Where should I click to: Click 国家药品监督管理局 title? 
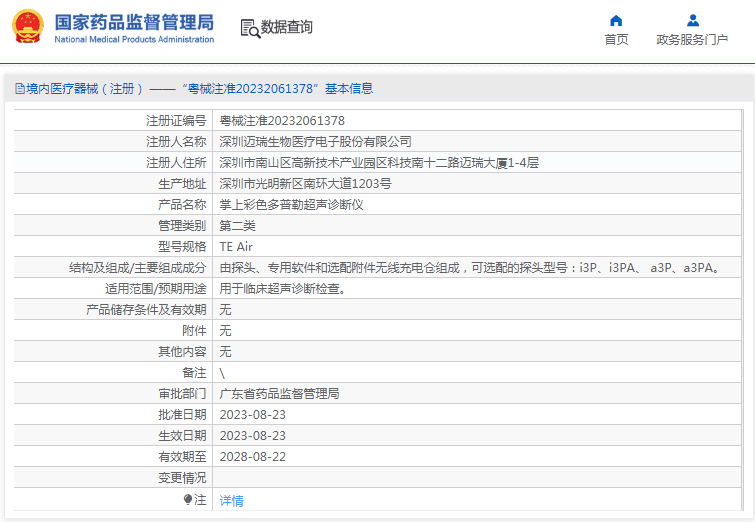point(134,23)
